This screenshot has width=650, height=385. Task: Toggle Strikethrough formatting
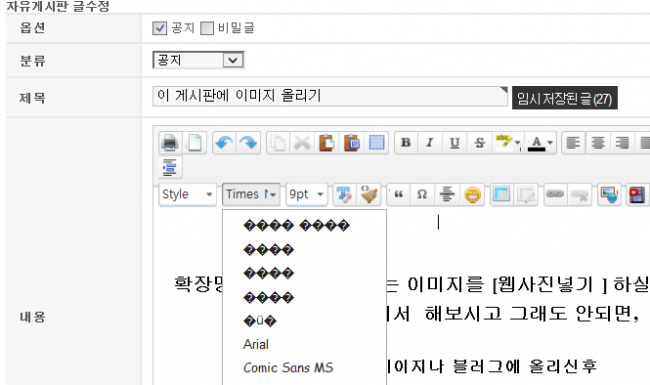pyautogui.click(x=479, y=143)
